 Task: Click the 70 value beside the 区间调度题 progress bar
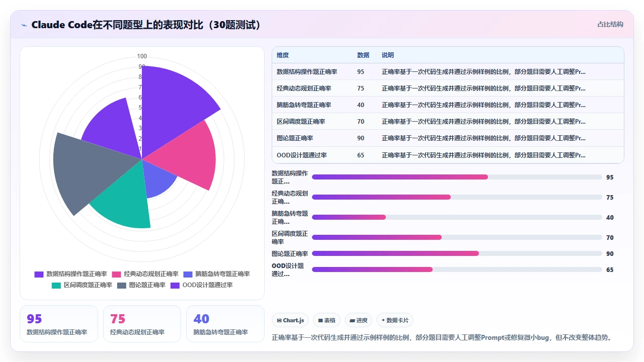click(610, 238)
